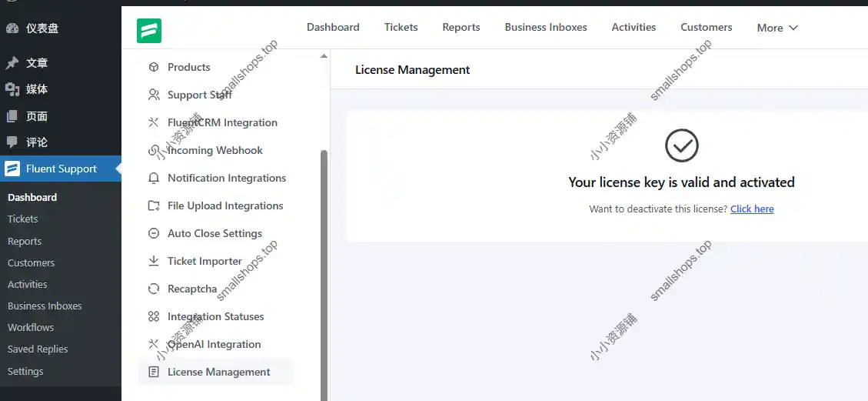The image size is (868, 401).
Task: Click the License Management page heading
Action: click(x=412, y=70)
